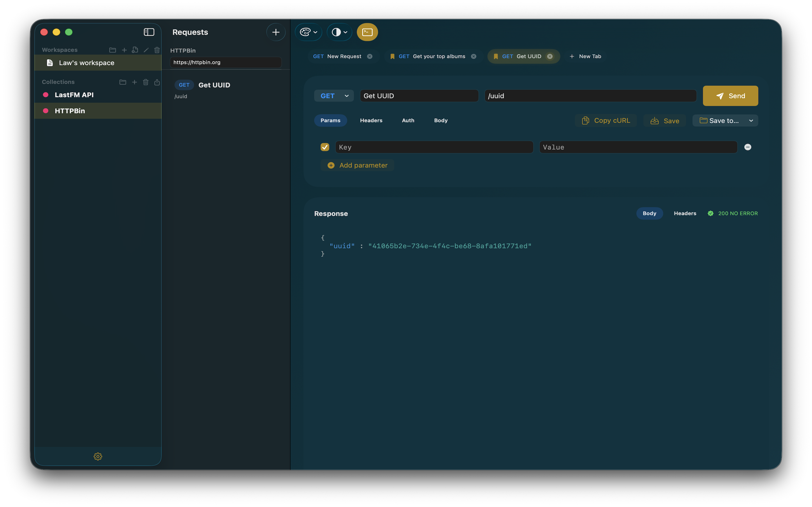Image resolution: width=812 pixels, height=507 pixels.
Task: Click the /uuid URL input field
Action: point(590,95)
